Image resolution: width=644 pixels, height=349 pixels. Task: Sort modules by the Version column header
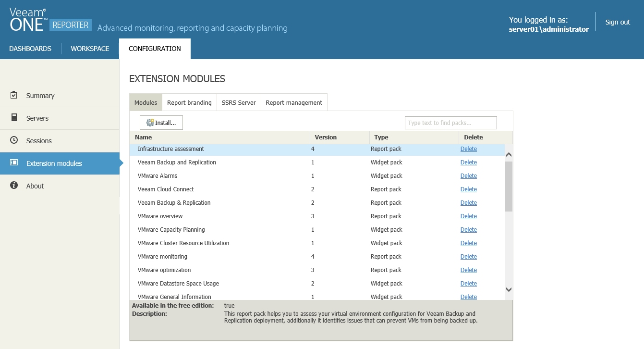click(326, 137)
